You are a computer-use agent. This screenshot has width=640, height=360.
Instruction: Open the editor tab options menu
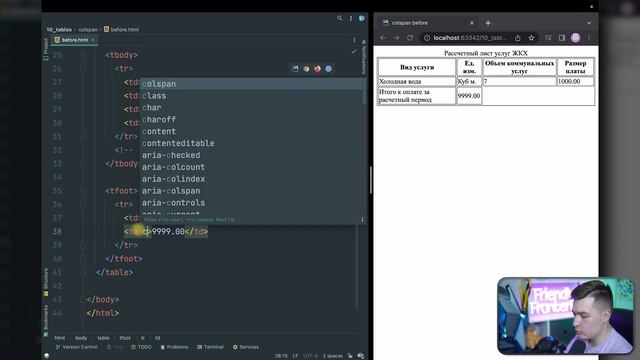(x=354, y=40)
